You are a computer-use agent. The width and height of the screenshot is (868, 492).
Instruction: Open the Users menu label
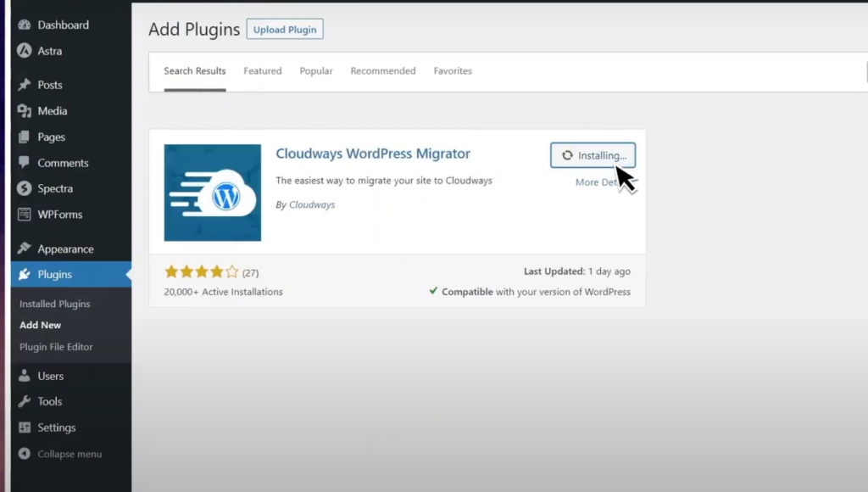tap(50, 376)
